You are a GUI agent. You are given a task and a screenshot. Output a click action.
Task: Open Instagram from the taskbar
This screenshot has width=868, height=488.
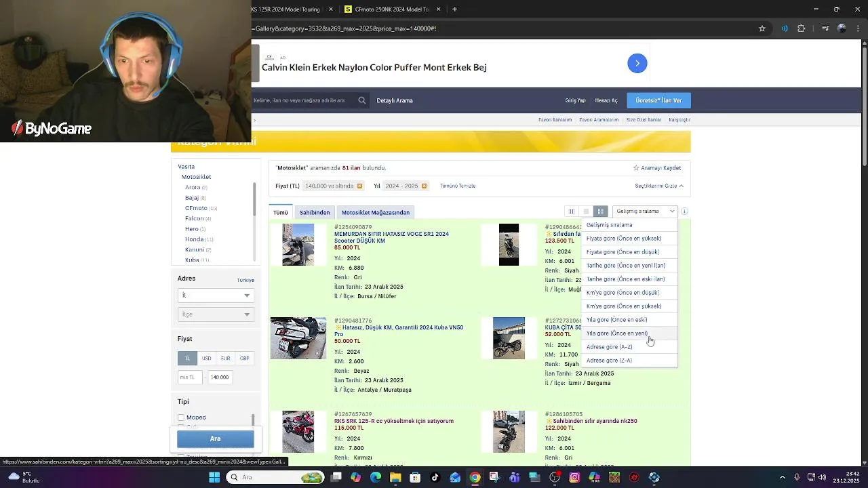click(574, 477)
